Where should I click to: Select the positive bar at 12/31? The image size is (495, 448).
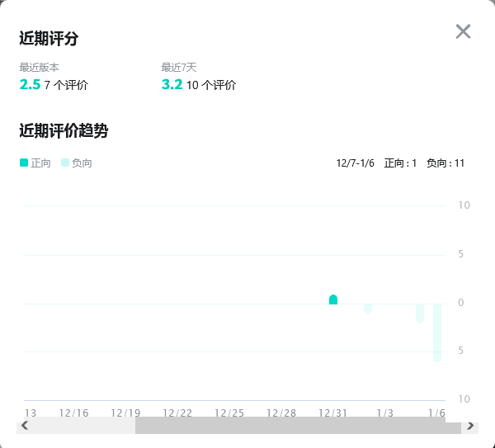click(333, 299)
